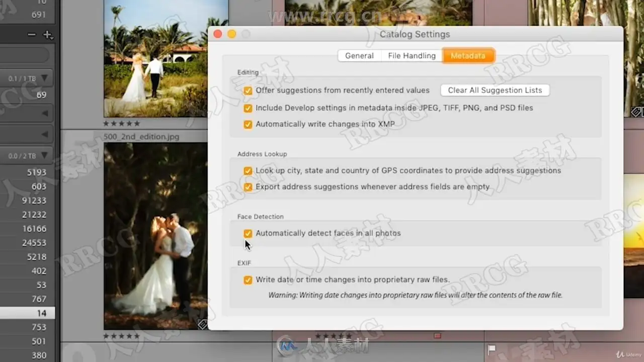Open the File Handling tab
The image size is (644, 362).
412,56
